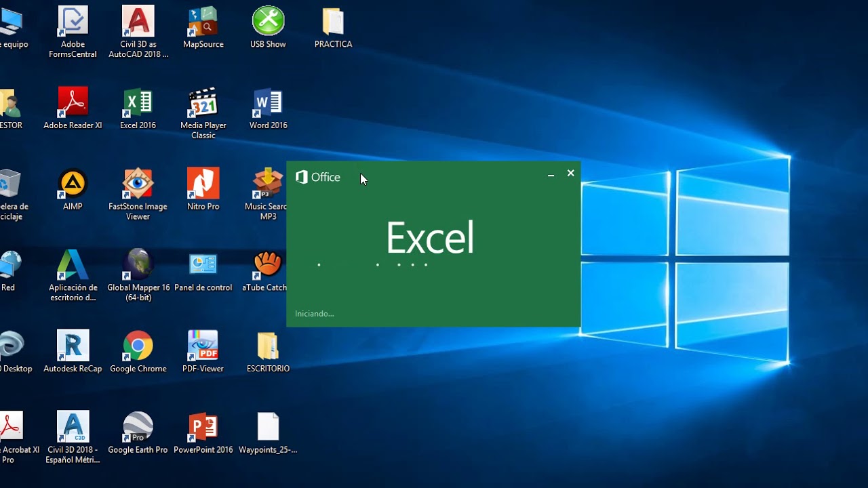This screenshot has height=488, width=868.
Task: Click the Iniciando... status text
Action: [315, 314]
